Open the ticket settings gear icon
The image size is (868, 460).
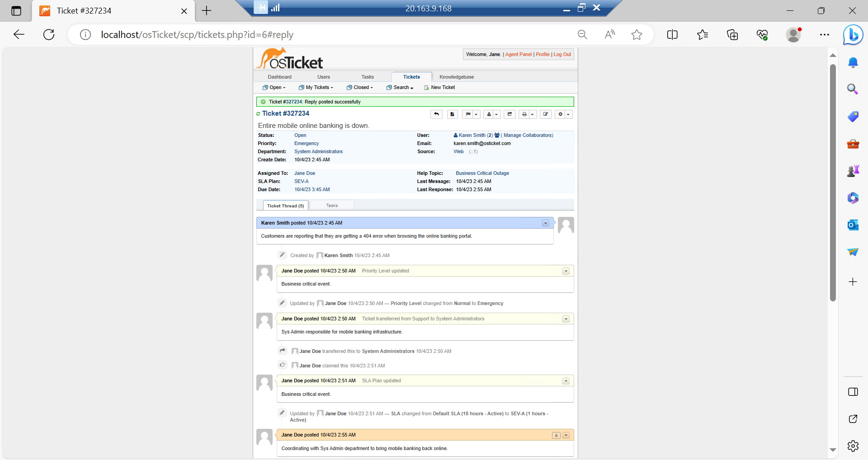(560, 114)
